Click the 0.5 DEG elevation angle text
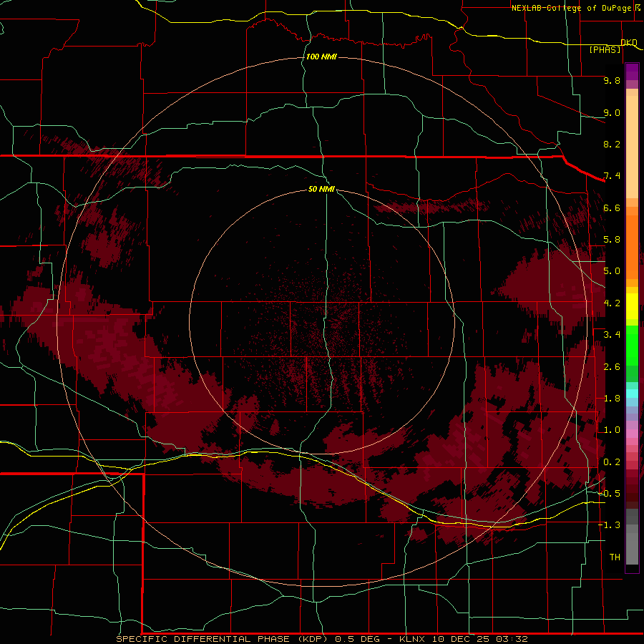Image resolution: width=644 pixels, height=644 pixels. [x=356, y=639]
